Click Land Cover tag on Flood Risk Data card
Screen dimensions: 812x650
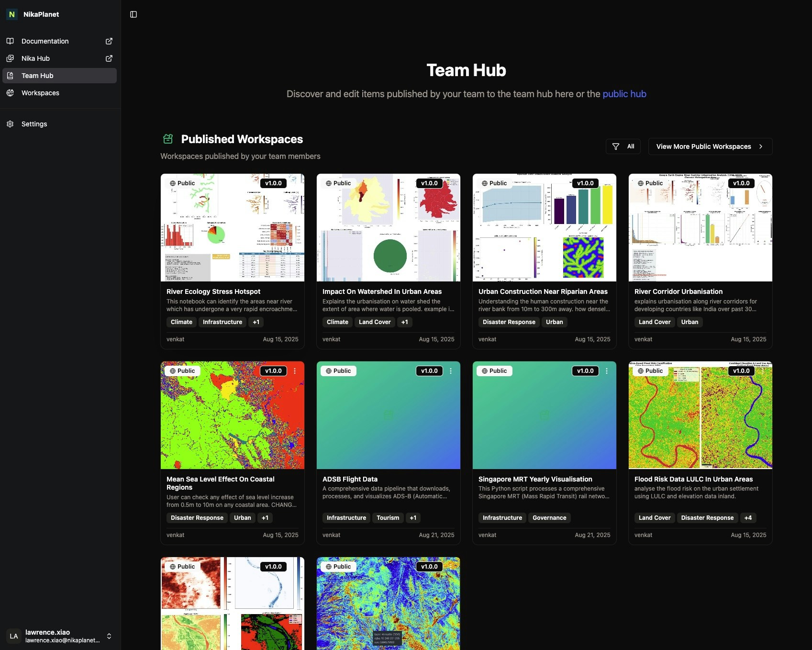(x=655, y=518)
